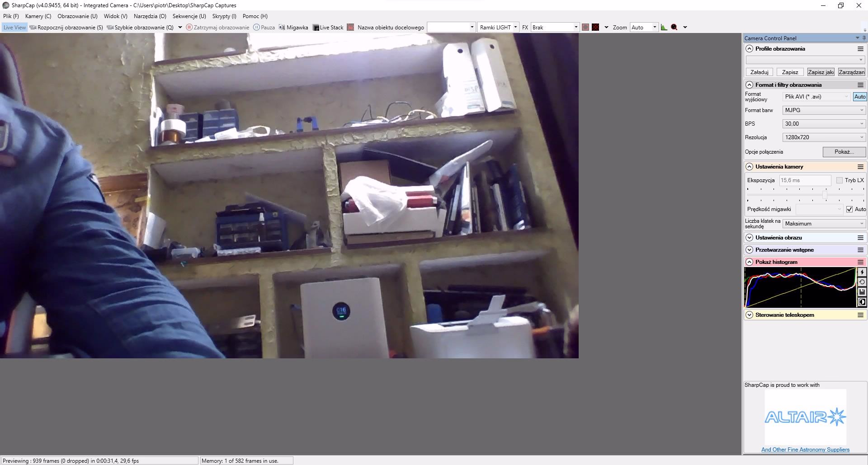Reset the histogram stretch with the circular arrow icon

coord(862,282)
